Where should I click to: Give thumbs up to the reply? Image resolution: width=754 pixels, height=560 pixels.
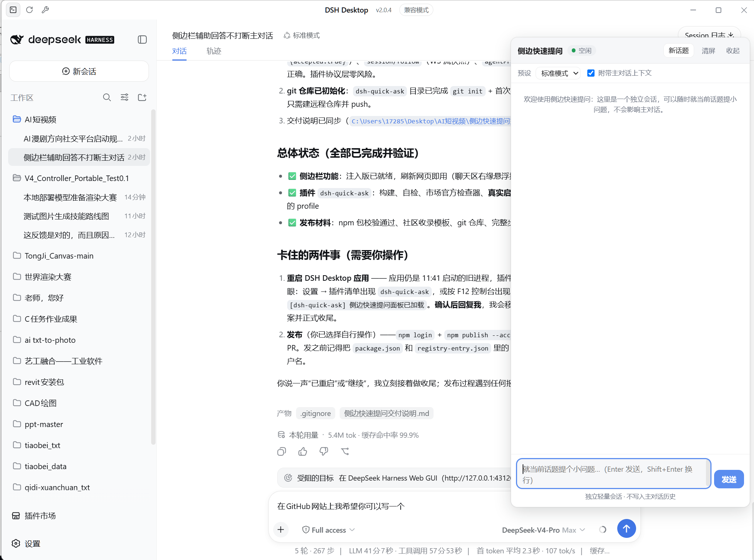[x=303, y=451]
